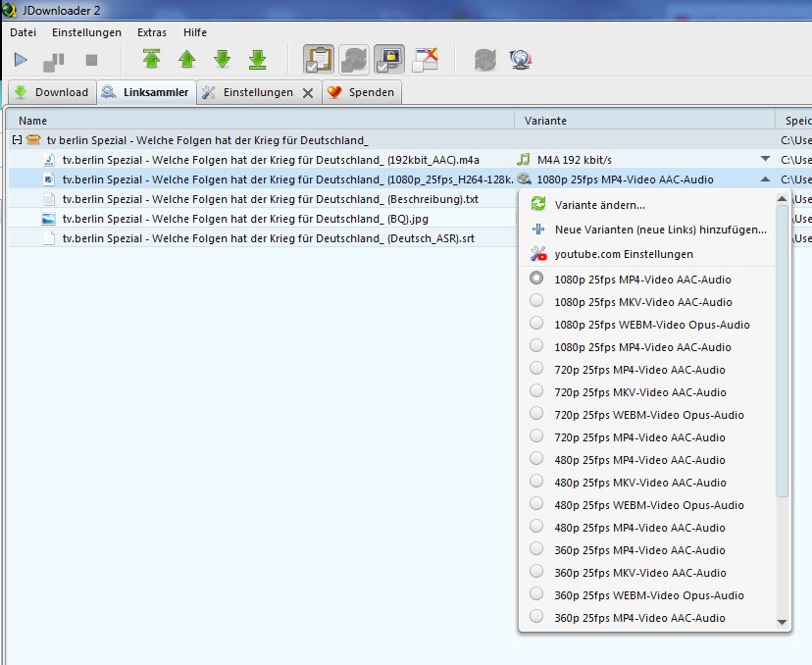This screenshot has height=665, width=812.
Task: Click the package box icon of tv berlin Spezial
Action: pyautogui.click(x=33, y=140)
